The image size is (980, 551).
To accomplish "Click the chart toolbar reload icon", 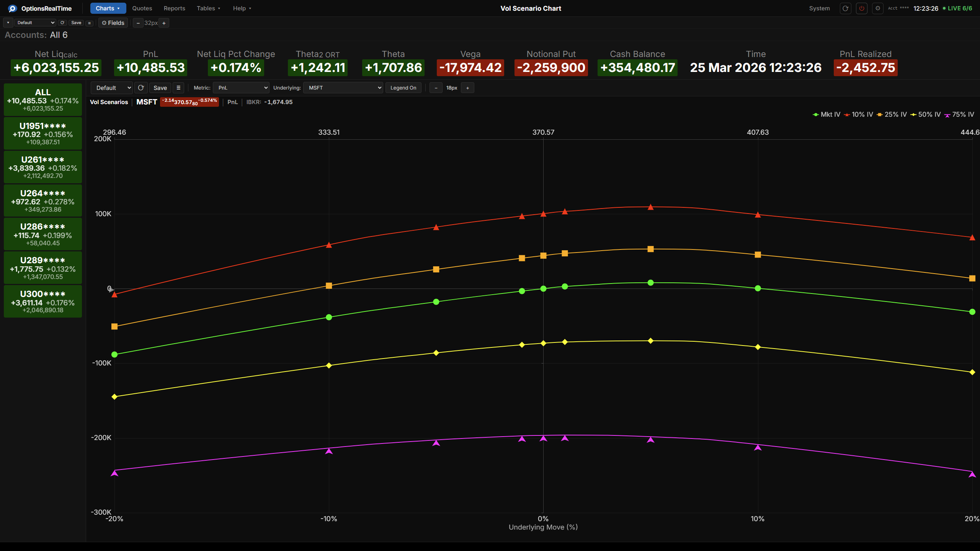I will coord(141,88).
